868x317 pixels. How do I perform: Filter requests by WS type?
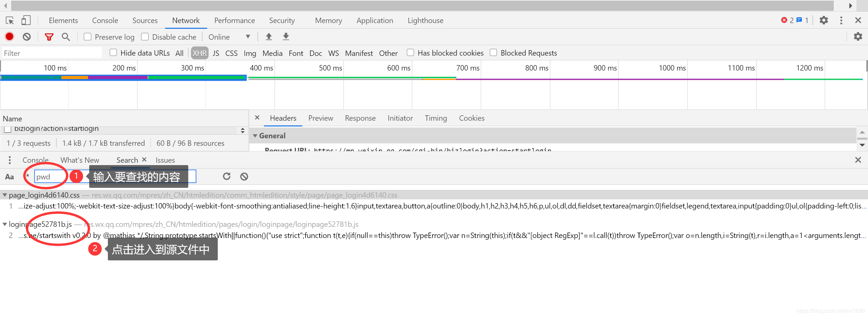[x=333, y=53]
